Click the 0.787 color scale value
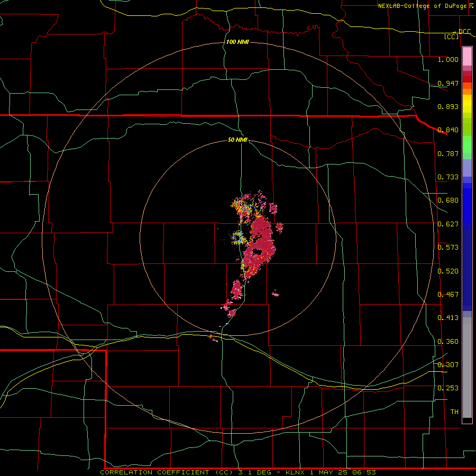Viewport: 476px width, 476px height. (x=448, y=153)
